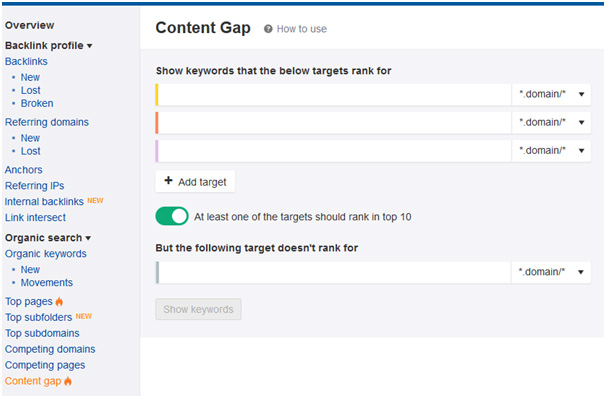Open the How to use link
This screenshot has width=606, height=398.
(301, 29)
